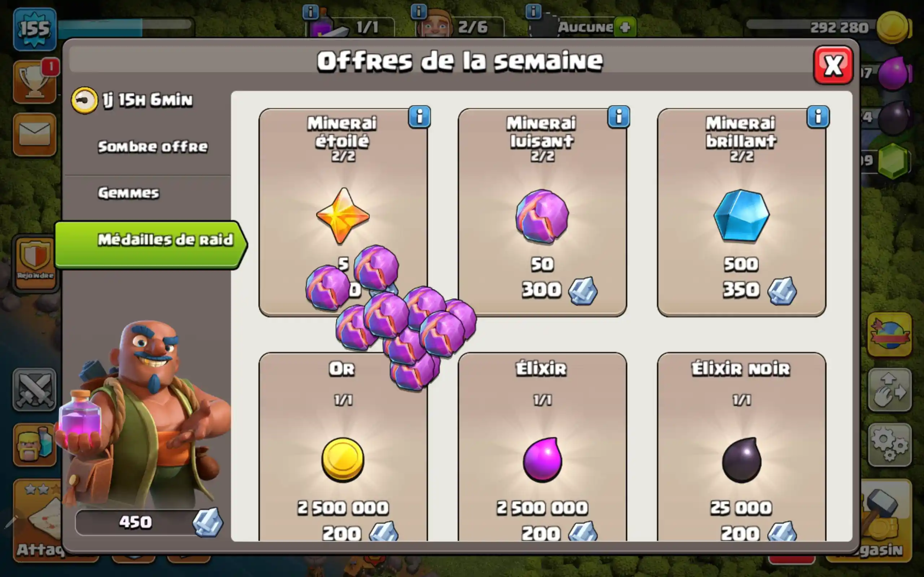The image size is (924, 577).
Task: Open info for Minerai brillant offer
Action: [x=818, y=117]
